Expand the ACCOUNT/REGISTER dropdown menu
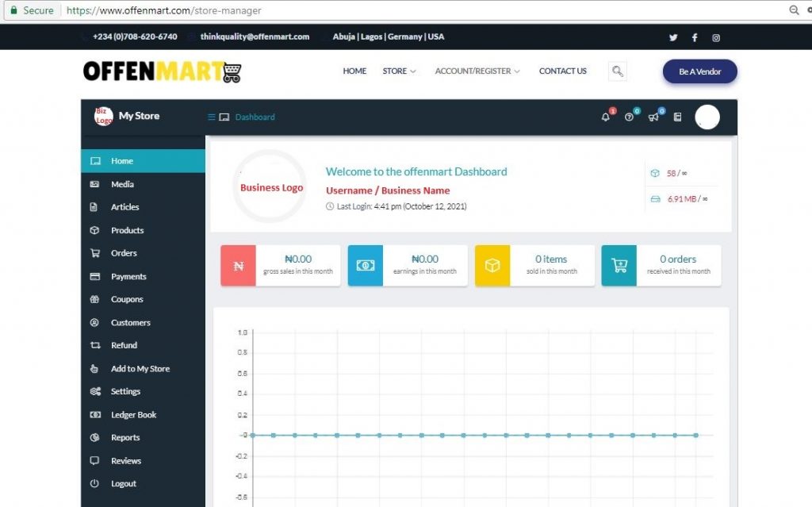 pos(477,71)
